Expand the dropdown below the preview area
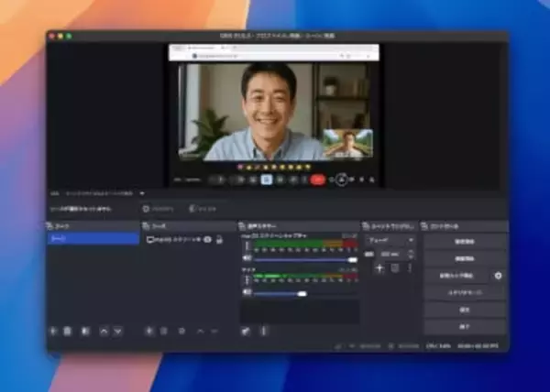550x392 pixels. 142,193
